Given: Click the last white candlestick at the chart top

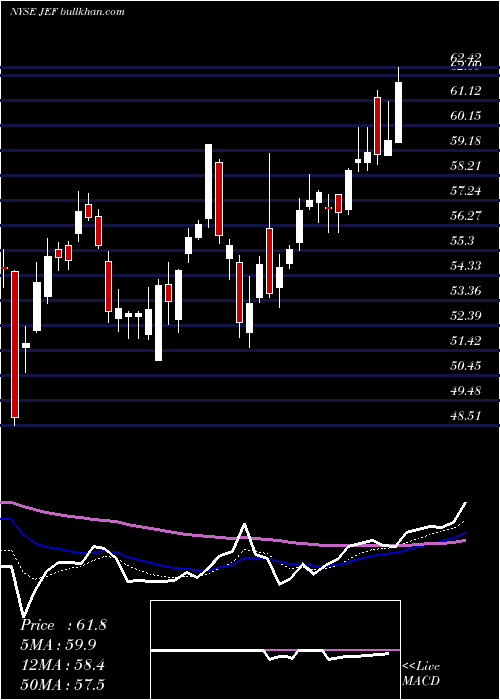Looking at the screenshot, I should [398, 112].
